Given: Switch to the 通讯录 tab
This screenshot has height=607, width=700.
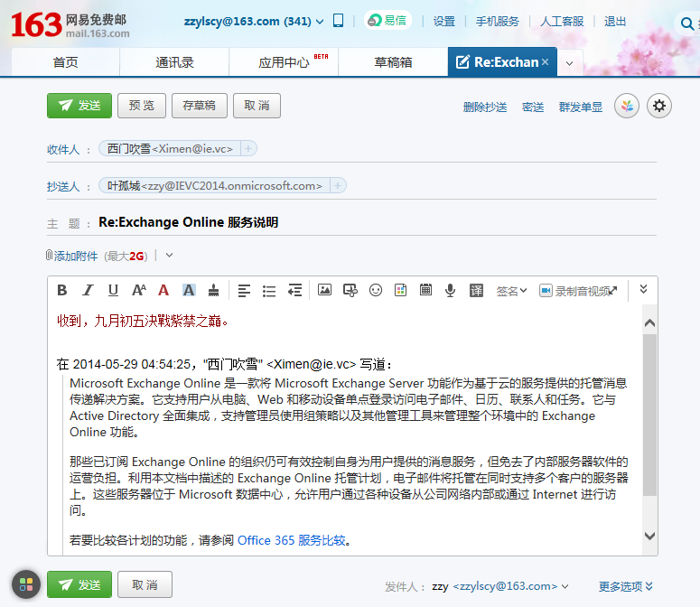Looking at the screenshot, I should (x=174, y=62).
